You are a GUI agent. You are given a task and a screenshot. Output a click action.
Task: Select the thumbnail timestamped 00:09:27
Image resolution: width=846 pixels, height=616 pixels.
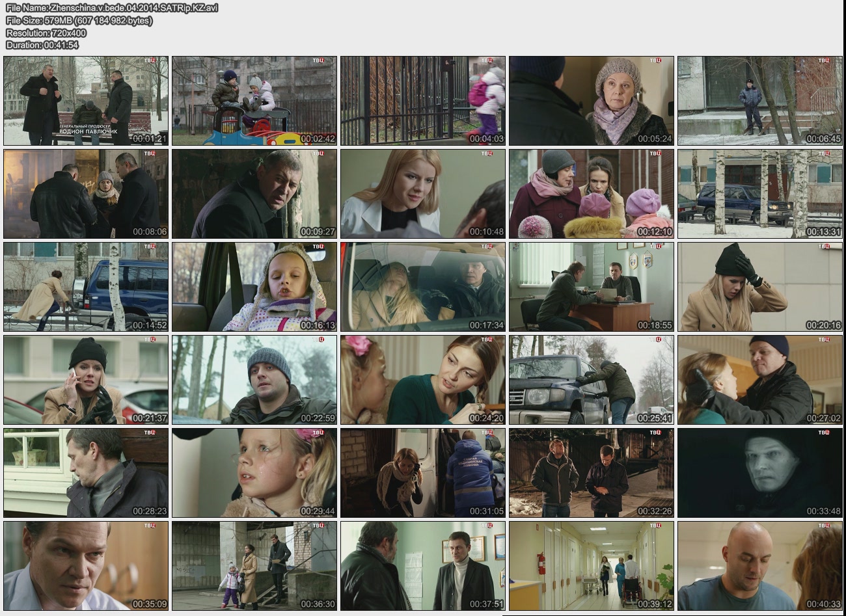click(254, 194)
